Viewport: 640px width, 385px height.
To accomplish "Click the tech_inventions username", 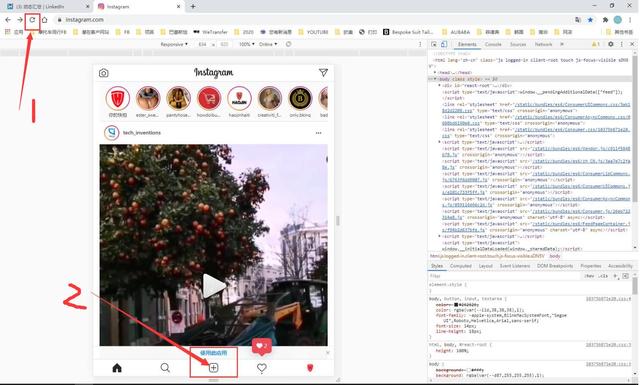I will point(142,133).
